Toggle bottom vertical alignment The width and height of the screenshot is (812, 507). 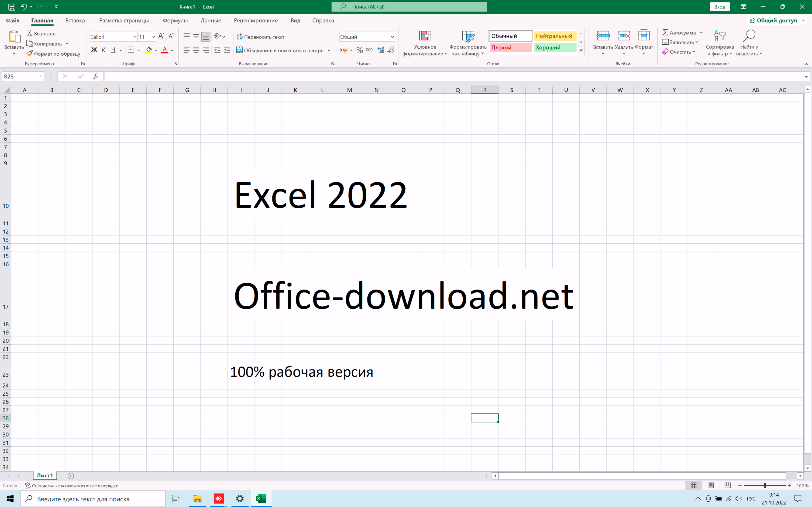click(206, 36)
